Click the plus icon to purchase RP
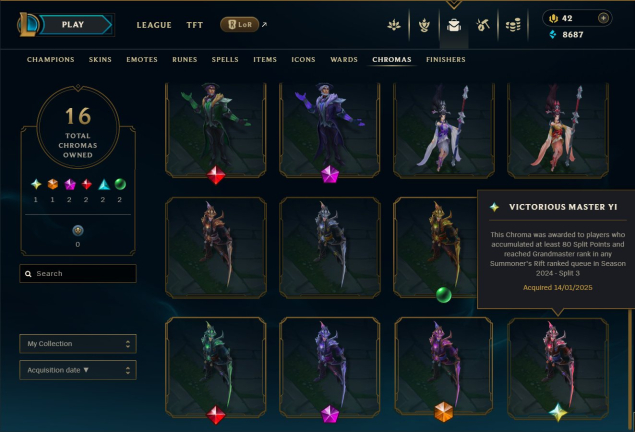This screenshot has width=635, height=432. click(x=603, y=18)
